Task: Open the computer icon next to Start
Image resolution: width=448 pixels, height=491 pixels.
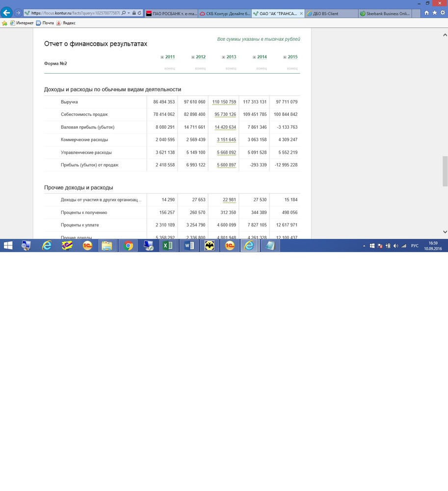Action: coord(26,246)
